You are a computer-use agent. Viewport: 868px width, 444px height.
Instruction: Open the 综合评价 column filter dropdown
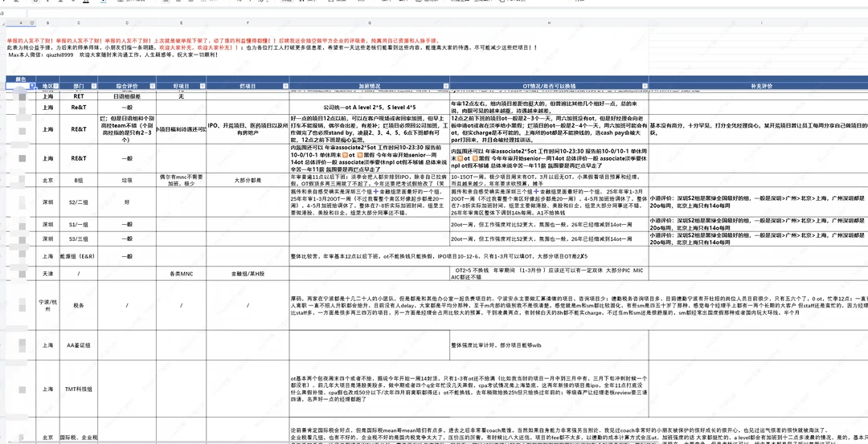pyautogui.click(x=152, y=86)
